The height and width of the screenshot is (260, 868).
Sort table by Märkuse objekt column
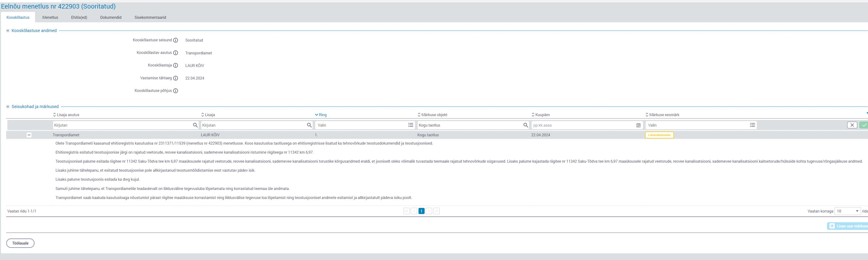tap(432, 115)
